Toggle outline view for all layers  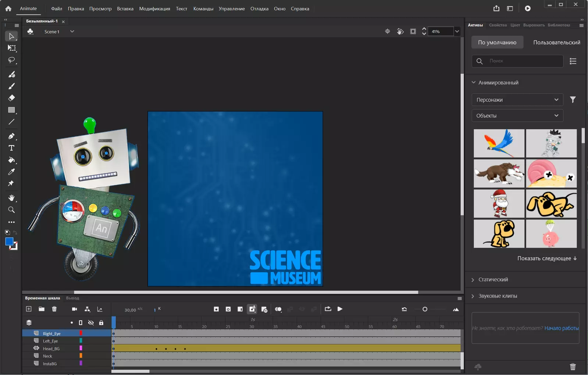(x=81, y=323)
